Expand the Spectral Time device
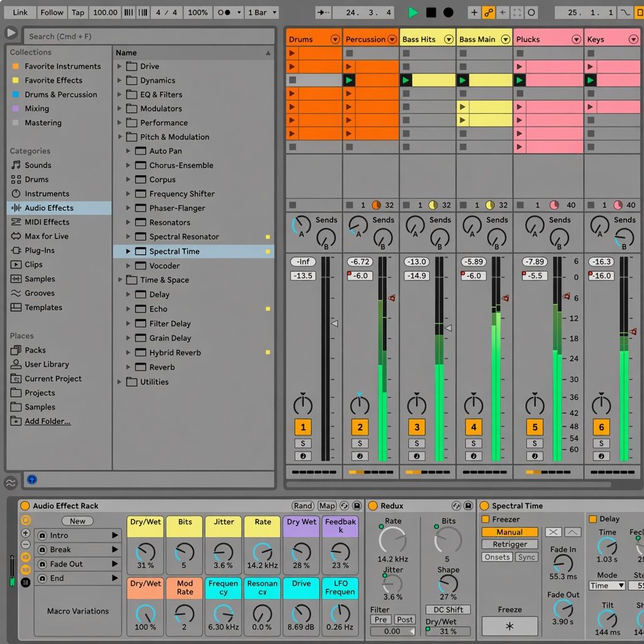 click(x=128, y=252)
